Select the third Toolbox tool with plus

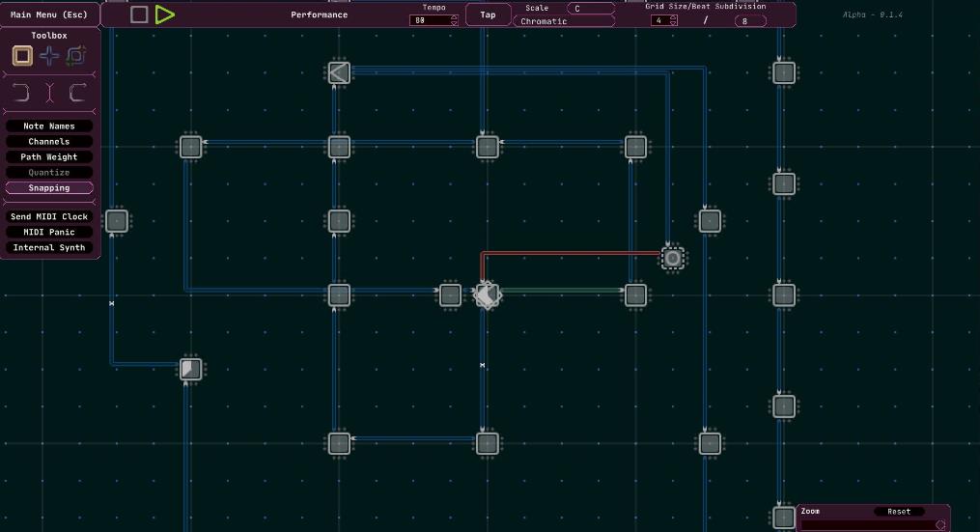coord(76,56)
